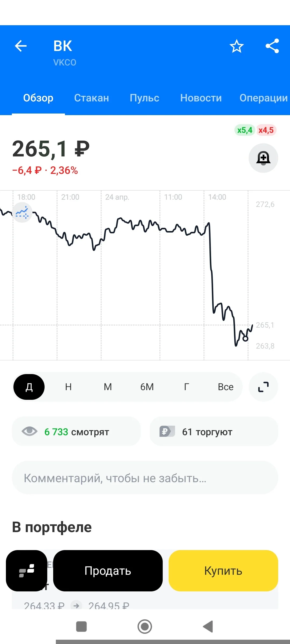Set a price alert with bell icon

click(x=263, y=158)
